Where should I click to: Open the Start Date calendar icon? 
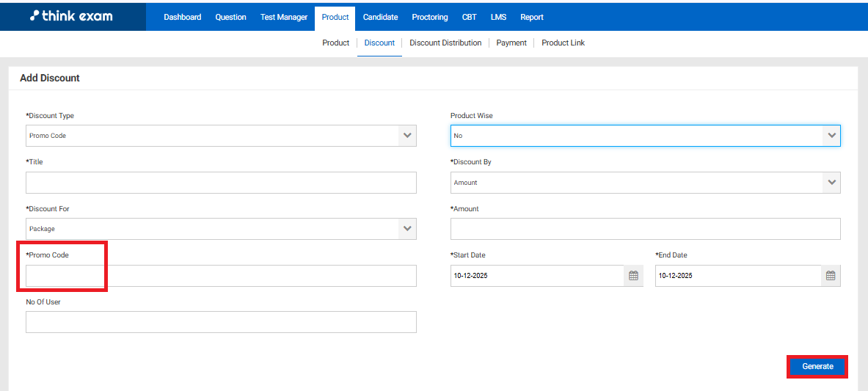pyautogui.click(x=633, y=276)
